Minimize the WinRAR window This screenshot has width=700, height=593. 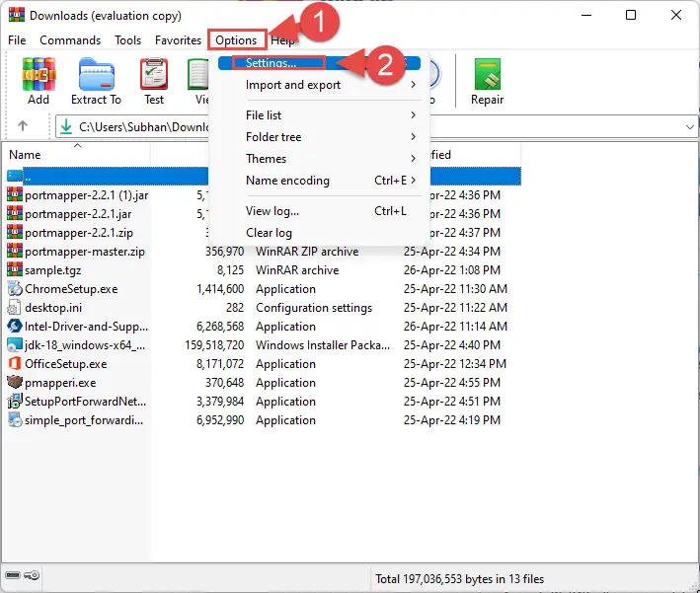point(586,15)
